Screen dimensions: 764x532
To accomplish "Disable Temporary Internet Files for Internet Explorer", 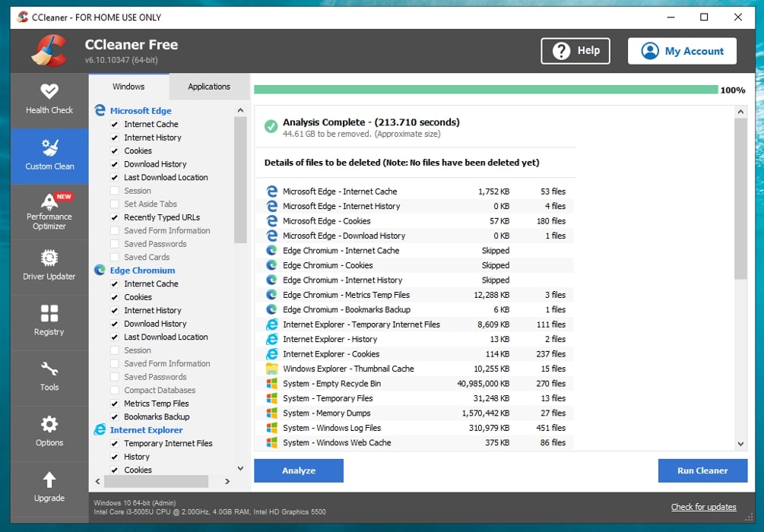I will pyautogui.click(x=114, y=443).
